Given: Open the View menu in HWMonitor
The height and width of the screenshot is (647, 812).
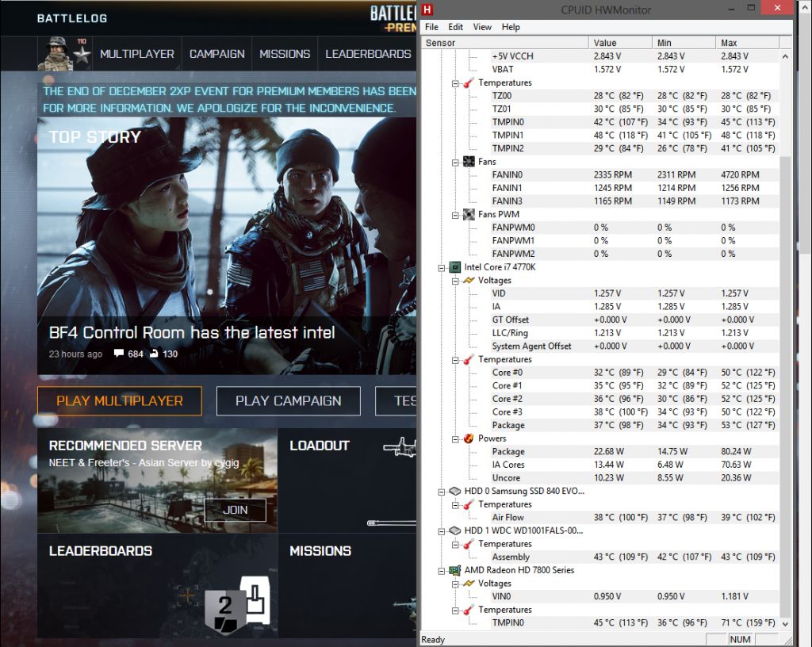Looking at the screenshot, I should pos(482,27).
